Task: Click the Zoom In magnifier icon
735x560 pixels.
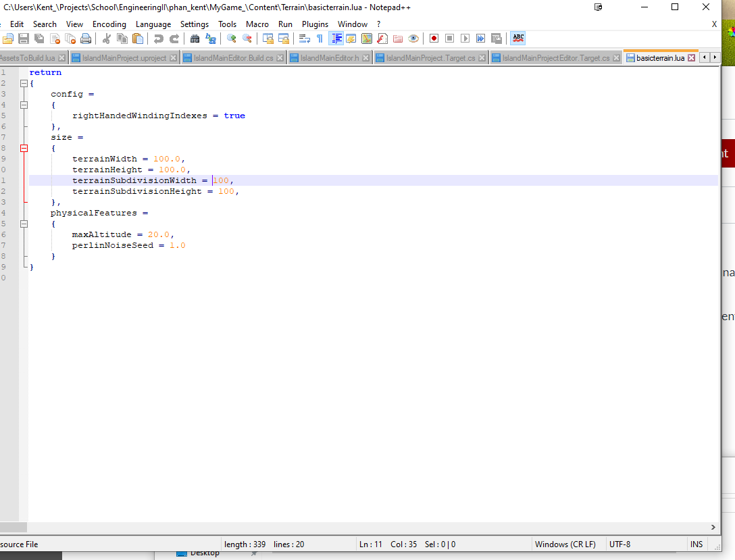Action: point(232,39)
